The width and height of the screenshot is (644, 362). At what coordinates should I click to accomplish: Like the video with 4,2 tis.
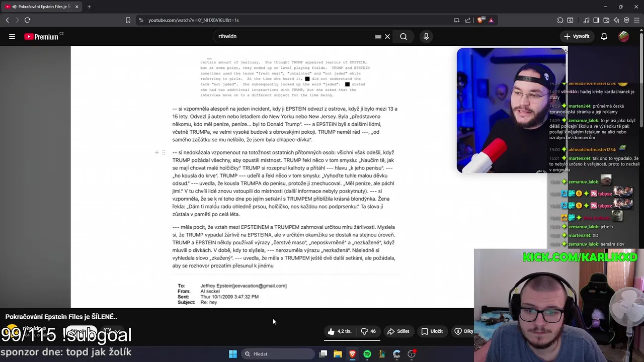pyautogui.click(x=340, y=331)
